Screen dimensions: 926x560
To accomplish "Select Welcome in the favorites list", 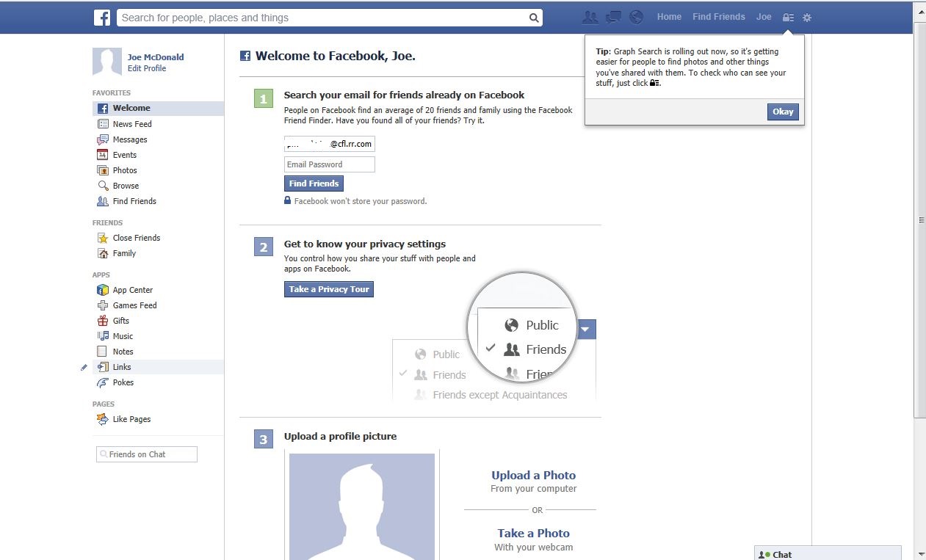I will coord(158,109).
